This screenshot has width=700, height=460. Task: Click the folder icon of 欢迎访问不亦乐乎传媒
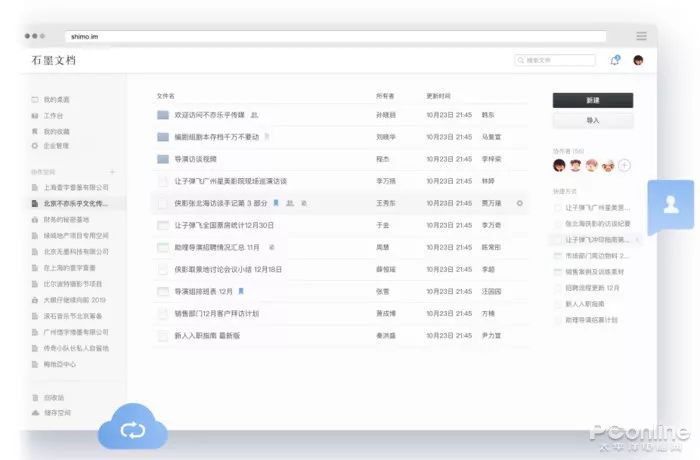pyautogui.click(x=163, y=115)
